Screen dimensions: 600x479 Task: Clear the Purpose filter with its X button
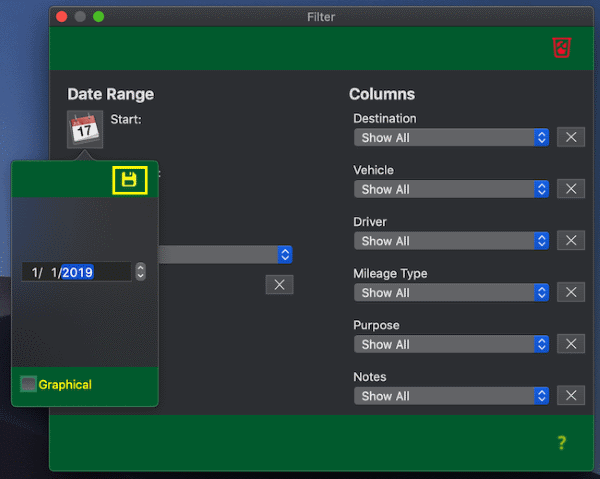(570, 344)
